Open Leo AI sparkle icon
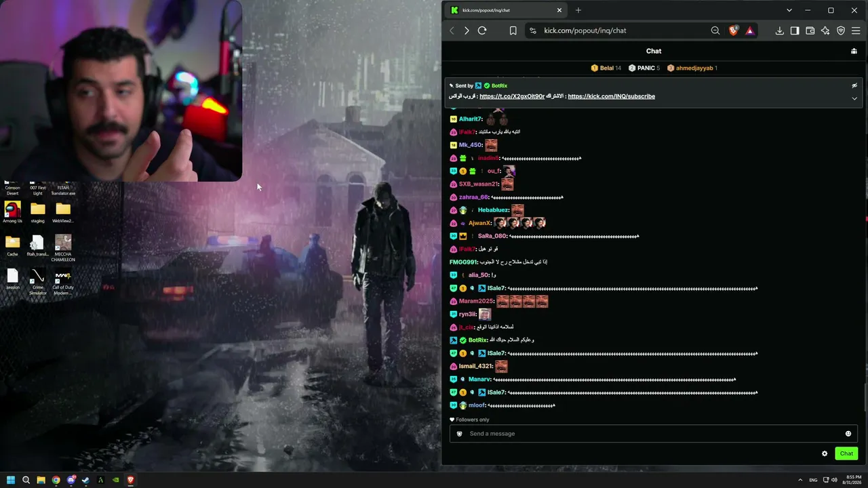 [825, 30]
